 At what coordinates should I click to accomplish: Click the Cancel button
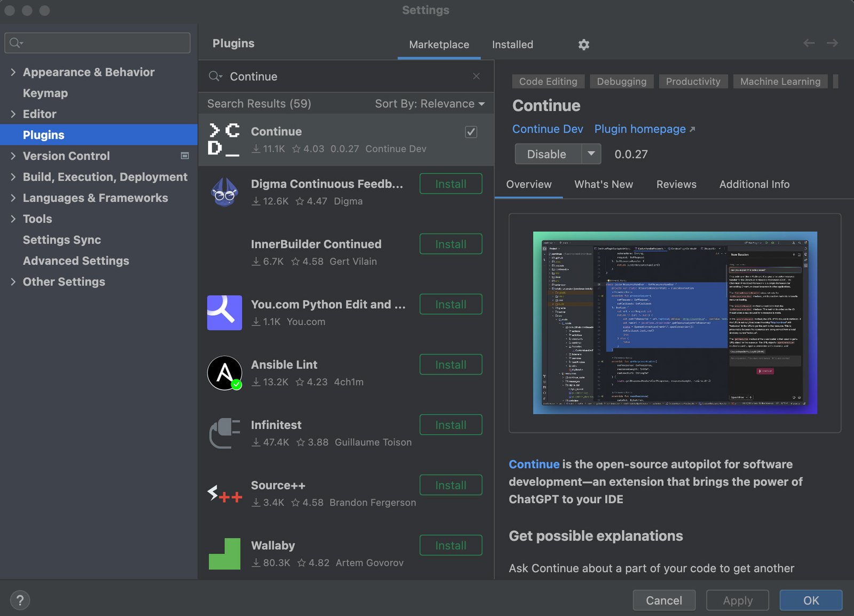664,601
